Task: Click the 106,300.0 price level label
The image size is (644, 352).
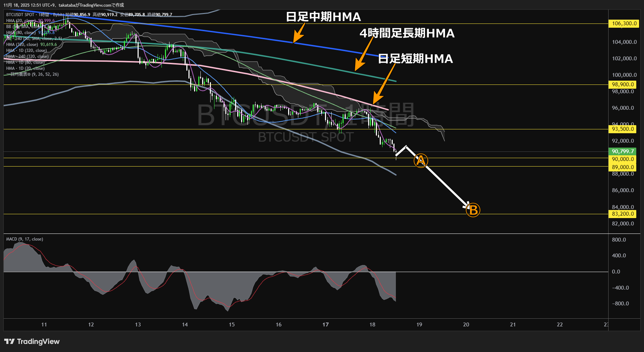Action: pyautogui.click(x=624, y=24)
